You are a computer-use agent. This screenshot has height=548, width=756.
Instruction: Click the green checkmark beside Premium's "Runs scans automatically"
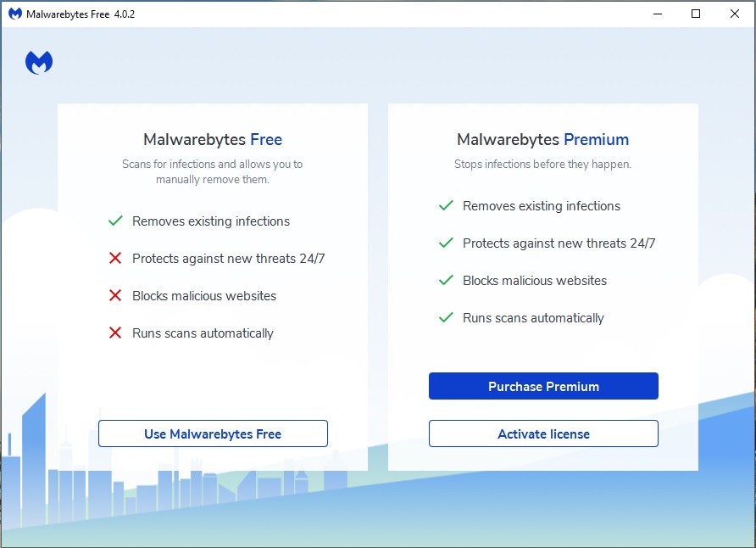[x=446, y=318]
